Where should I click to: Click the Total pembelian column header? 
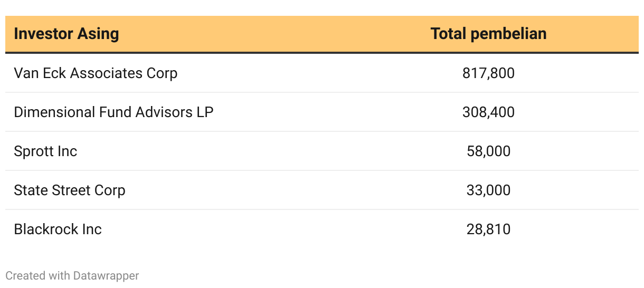click(488, 34)
